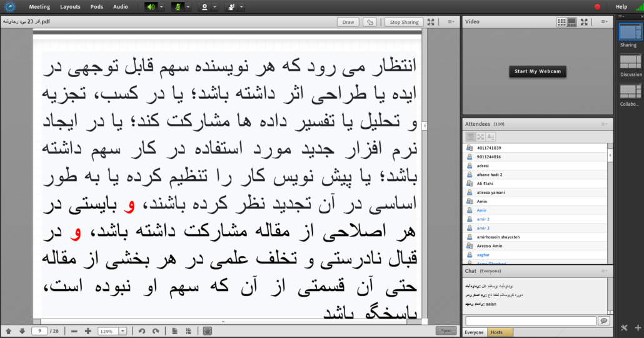The width and height of the screenshot is (644, 338).
Task: Click the red recording indicator
Action: coord(597,7)
